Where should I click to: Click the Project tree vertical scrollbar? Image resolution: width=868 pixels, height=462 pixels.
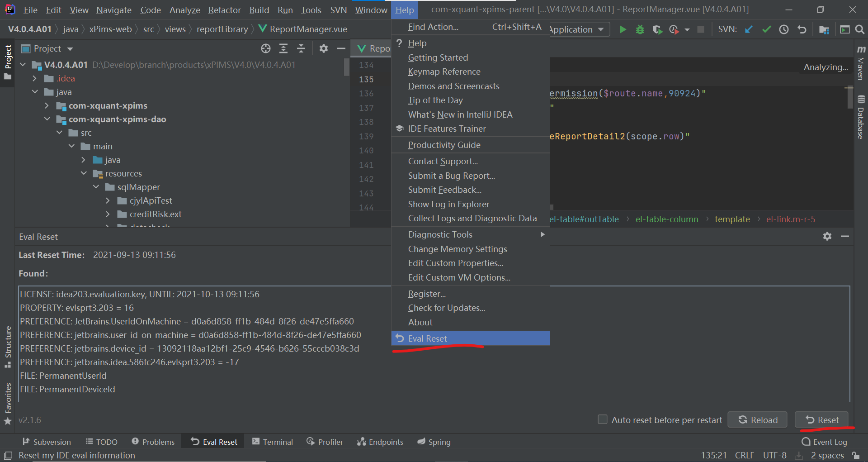(347, 67)
